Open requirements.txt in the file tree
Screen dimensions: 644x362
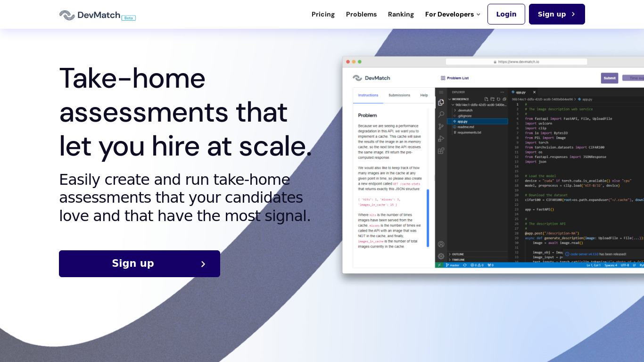point(467,132)
